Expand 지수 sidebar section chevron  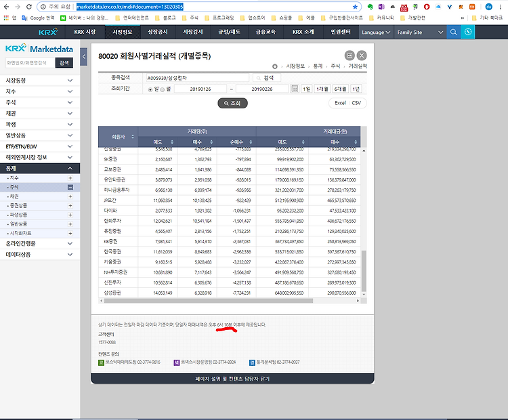[70, 91]
